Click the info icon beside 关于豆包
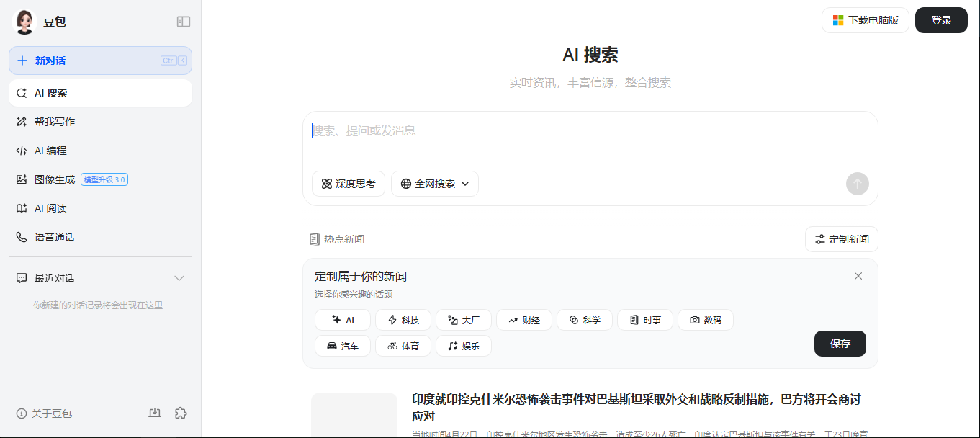980x438 pixels. pos(22,414)
